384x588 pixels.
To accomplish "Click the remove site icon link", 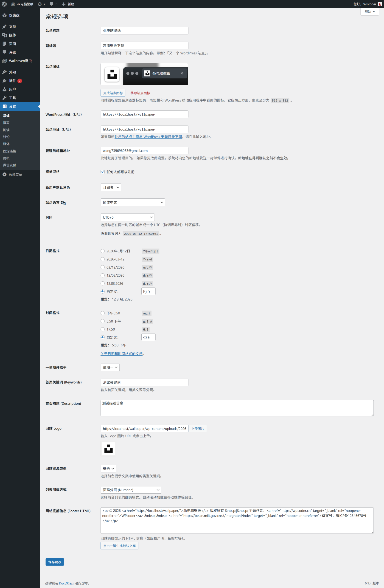I will [x=140, y=93].
